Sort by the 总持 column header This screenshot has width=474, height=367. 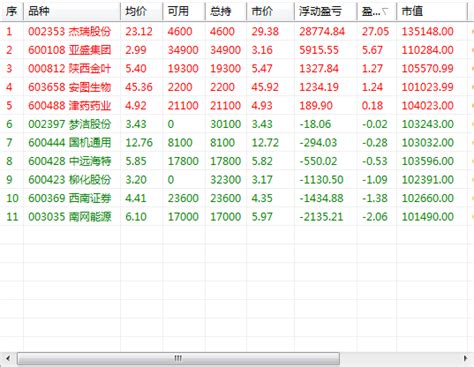point(226,12)
